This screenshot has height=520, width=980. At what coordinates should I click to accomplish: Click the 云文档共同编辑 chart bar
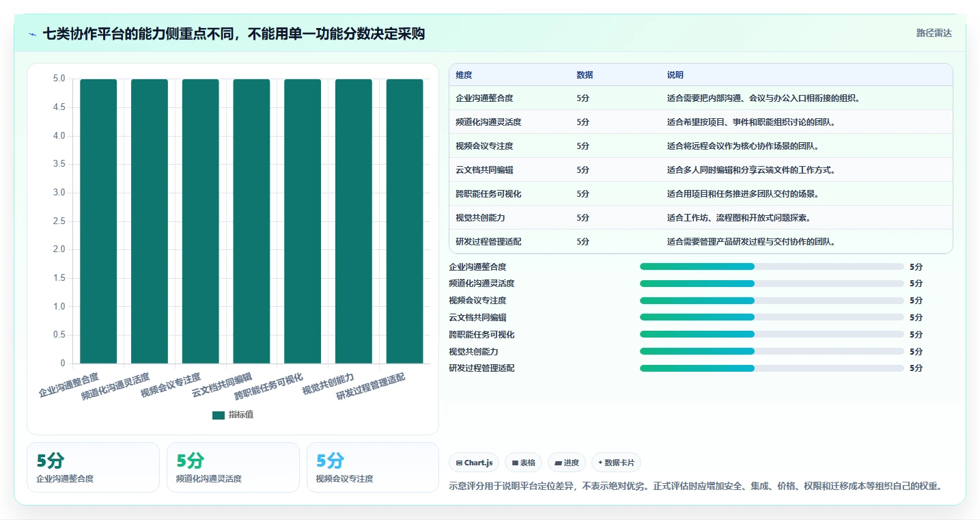(251, 221)
